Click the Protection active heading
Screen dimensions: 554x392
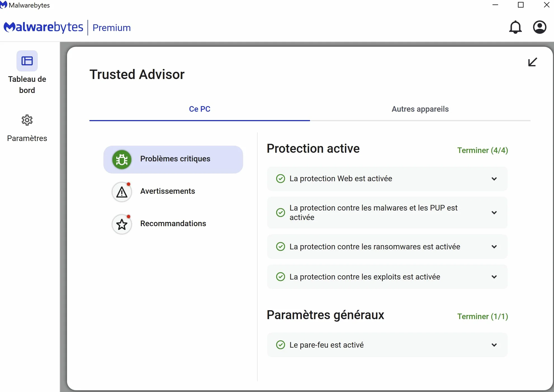[x=313, y=149]
